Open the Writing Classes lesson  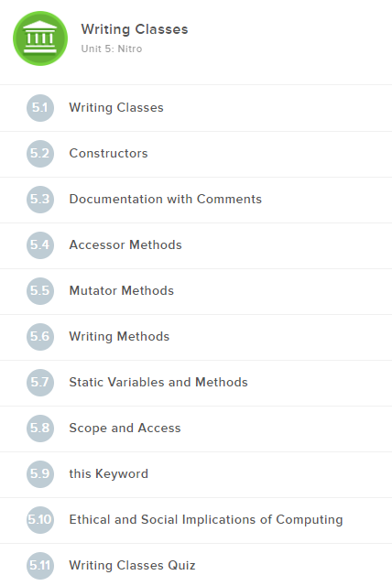(196, 108)
